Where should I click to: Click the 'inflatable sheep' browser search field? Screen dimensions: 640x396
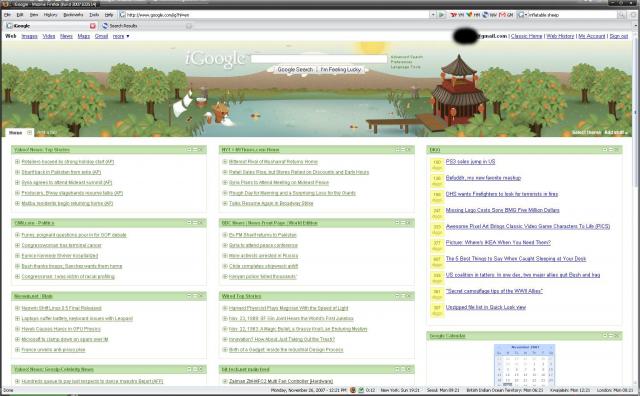point(572,15)
